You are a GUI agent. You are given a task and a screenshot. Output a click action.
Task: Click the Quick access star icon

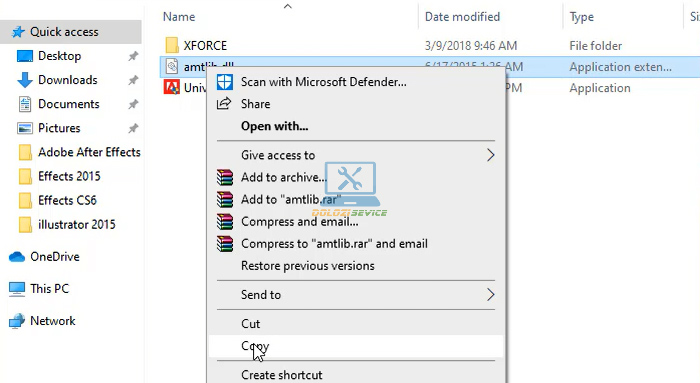click(x=18, y=32)
